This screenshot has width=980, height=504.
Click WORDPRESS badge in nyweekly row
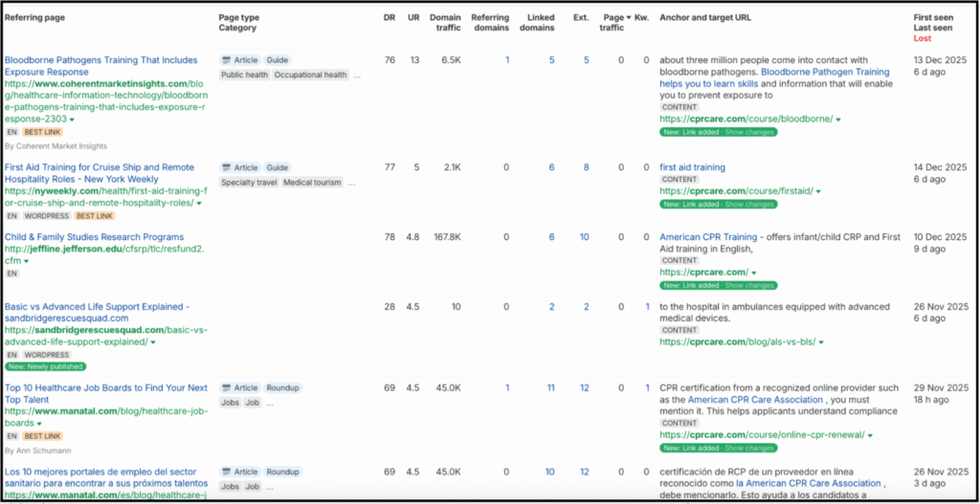point(46,216)
